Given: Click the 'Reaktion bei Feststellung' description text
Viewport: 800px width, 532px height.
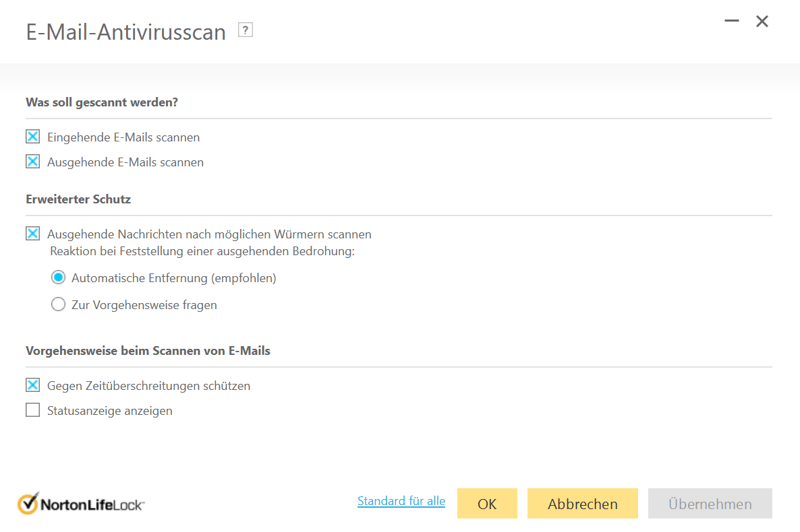Looking at the screenshot, I should (202, 251).
